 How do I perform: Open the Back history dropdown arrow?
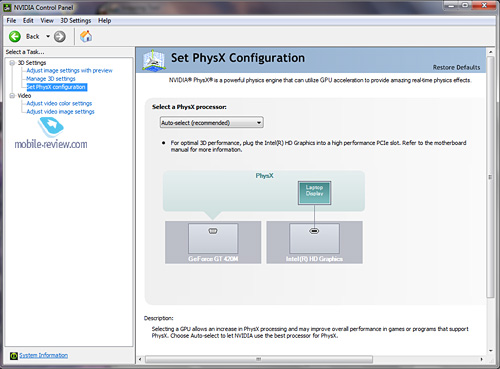click(x=48, y=36)
